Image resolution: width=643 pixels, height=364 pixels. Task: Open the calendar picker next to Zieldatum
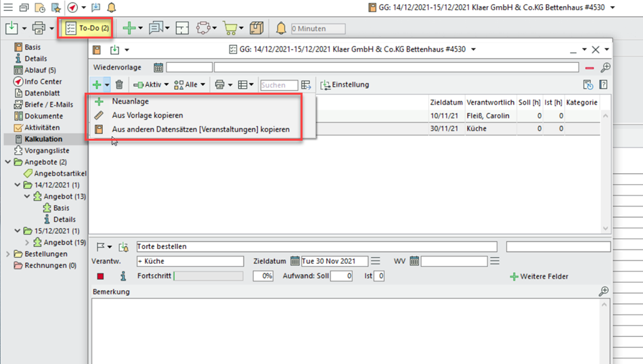click(295, 261)
